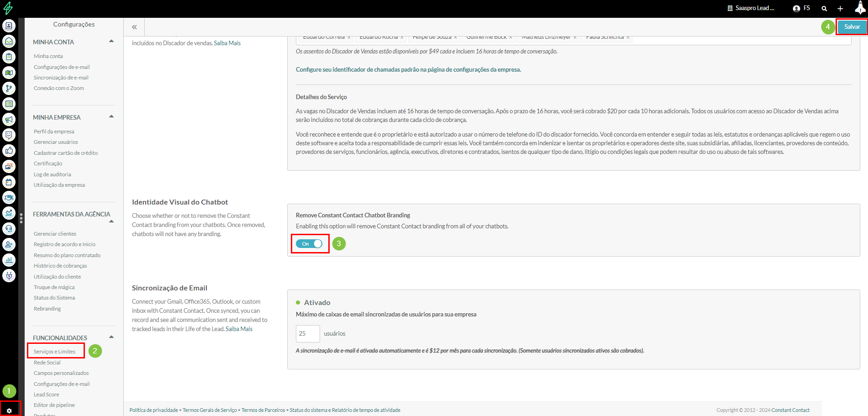Remove Eduardo Rocha user tag

pyautogui.click(x=402, y=37)
